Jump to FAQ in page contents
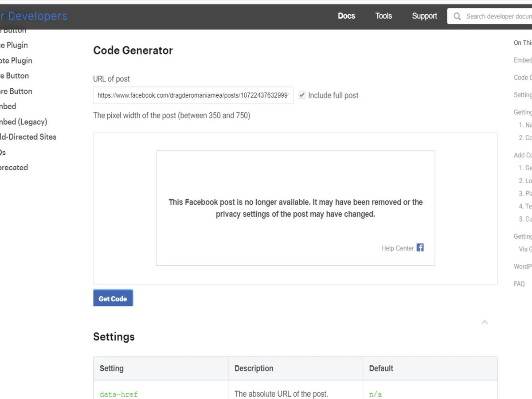The image size is (532, 399). tap(519, 284)
